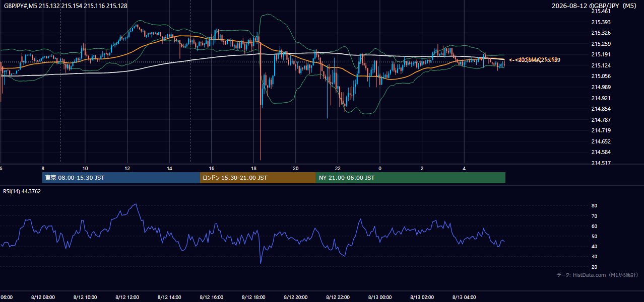644x302 pixels.
Task: Click the 8/13 00:00 date label
Action: [380, 297]
